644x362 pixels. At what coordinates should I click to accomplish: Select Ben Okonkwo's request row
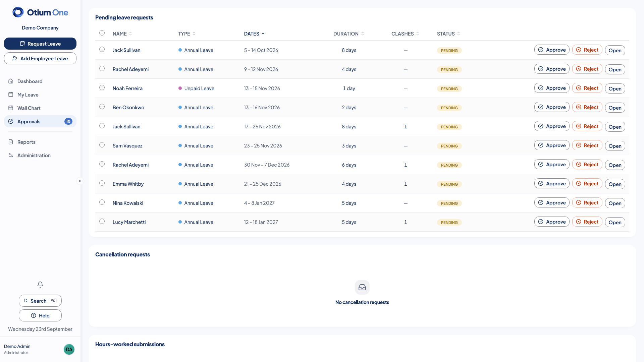coord(102,107)
